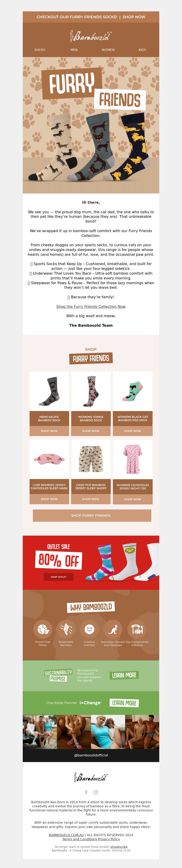Click the Bamboozld logo in header

pyautogui.click(x=91, y=36)
